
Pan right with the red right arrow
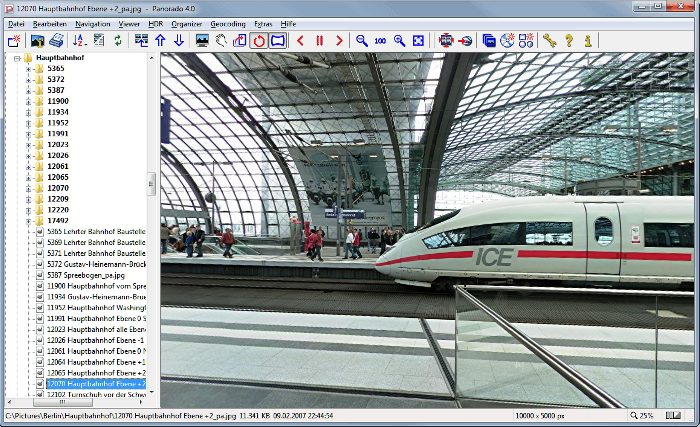[x=339, y=41]
